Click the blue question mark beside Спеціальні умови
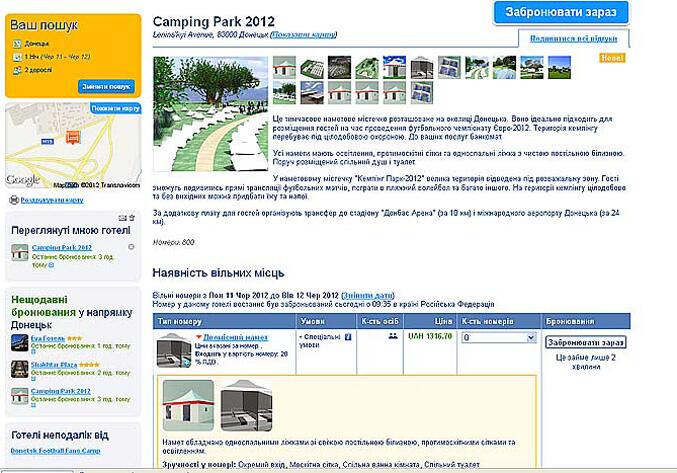The image size is (677, 473). [348, 337]
